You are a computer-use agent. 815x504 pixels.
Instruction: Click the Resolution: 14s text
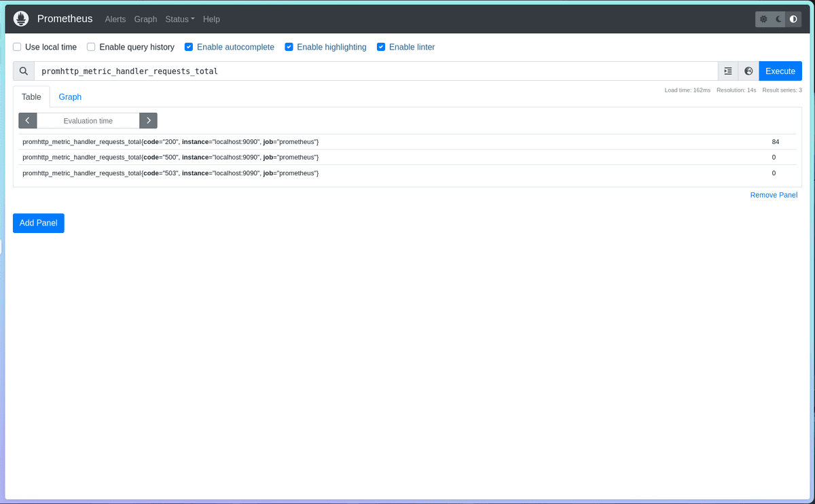736,90
